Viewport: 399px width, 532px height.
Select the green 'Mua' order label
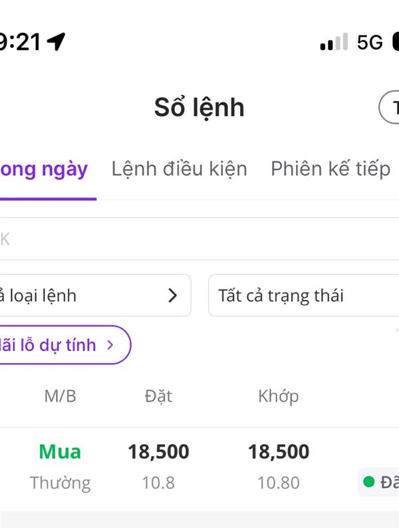(60, 452)
